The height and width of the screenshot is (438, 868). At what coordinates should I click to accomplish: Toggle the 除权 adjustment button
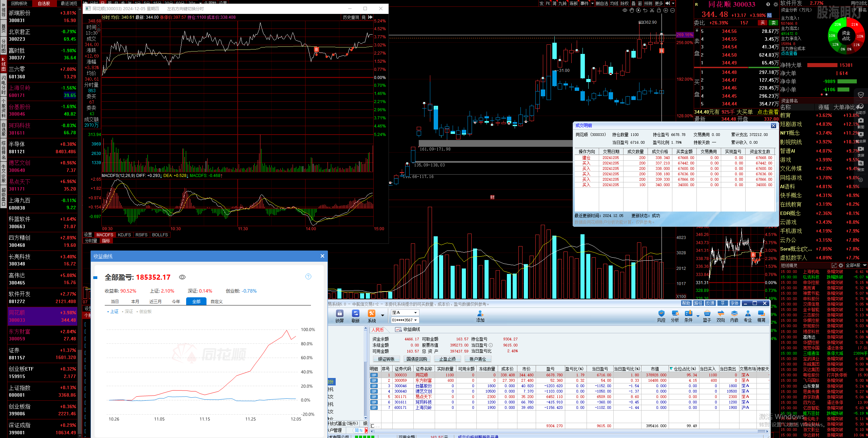pyautogui.click(x=625, y=3)
